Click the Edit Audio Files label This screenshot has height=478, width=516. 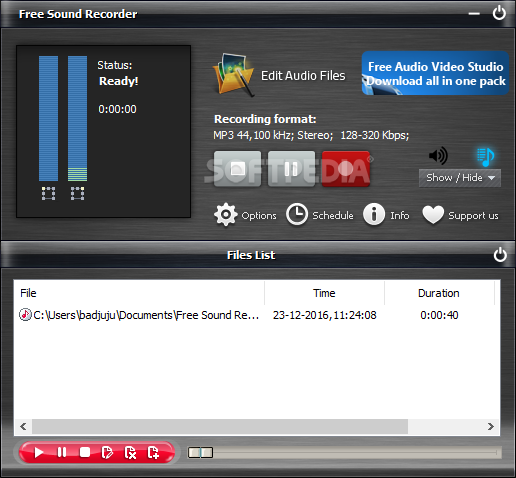303,76
